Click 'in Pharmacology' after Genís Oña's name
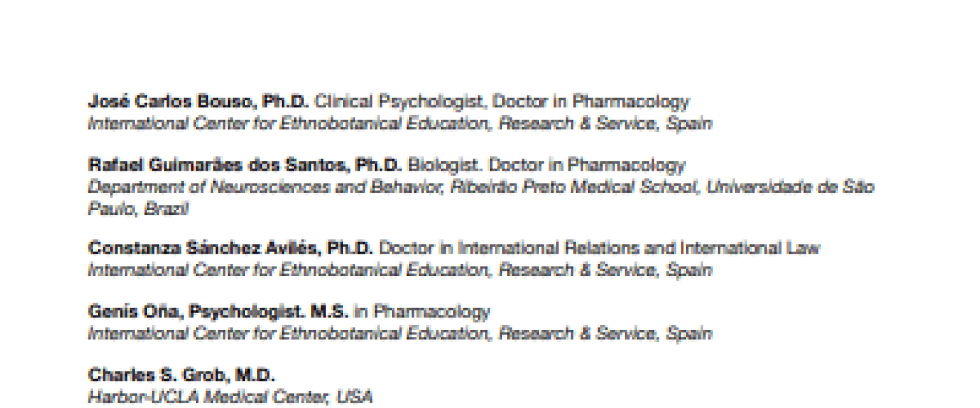 421,312
